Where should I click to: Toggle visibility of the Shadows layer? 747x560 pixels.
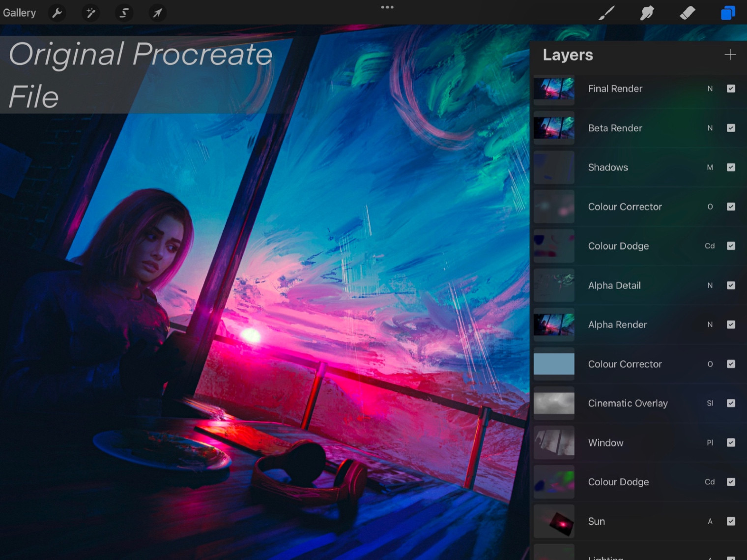click(x=731, y=167)
